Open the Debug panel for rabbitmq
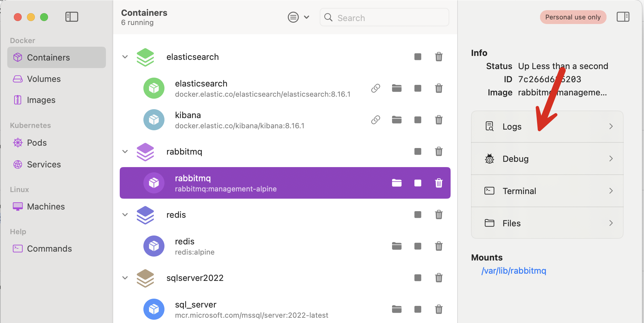 tap(547, 159)
